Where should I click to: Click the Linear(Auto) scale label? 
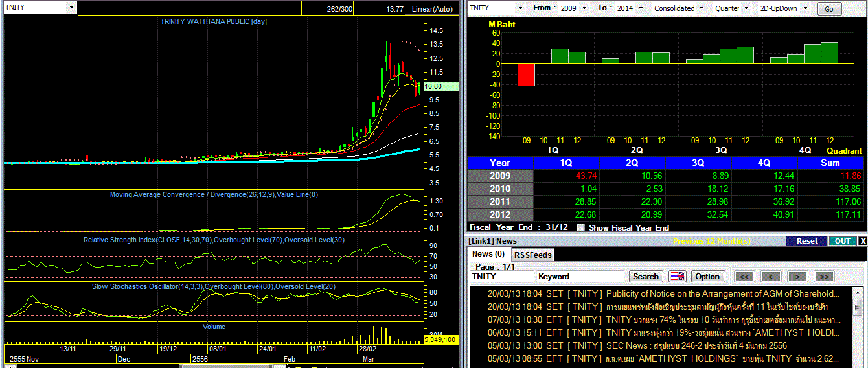click(x=433, y=9)
